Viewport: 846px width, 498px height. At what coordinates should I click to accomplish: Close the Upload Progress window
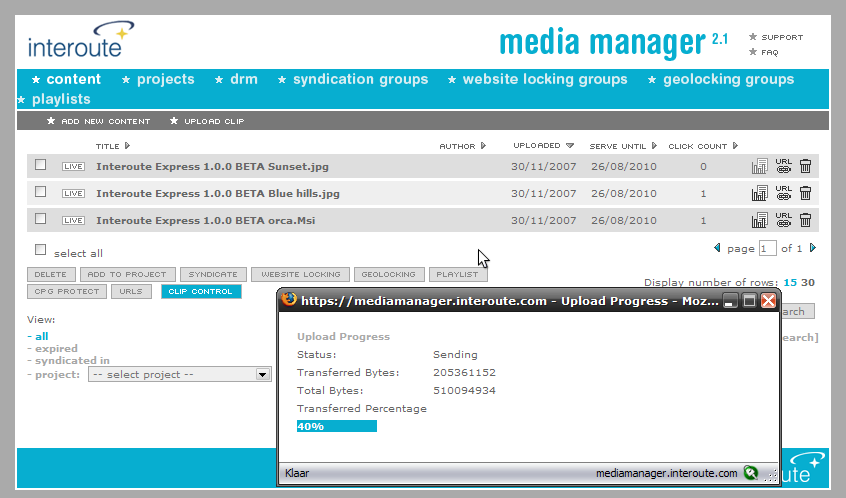(768, 301)
